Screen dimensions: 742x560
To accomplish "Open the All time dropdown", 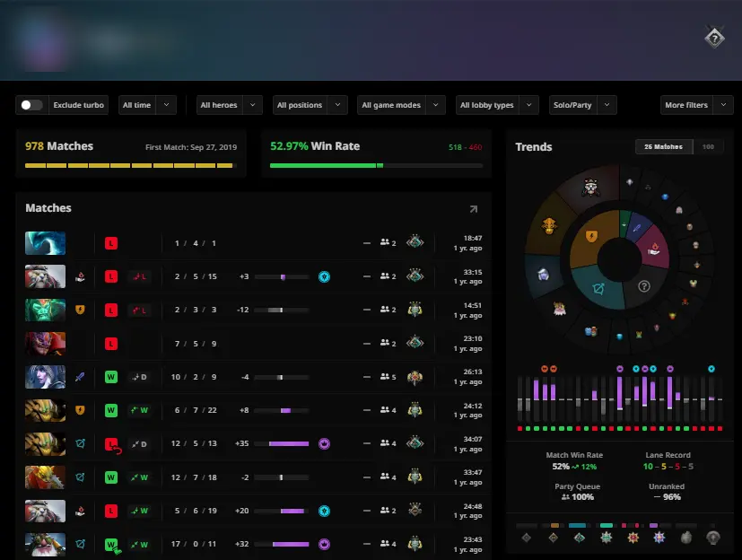I will pos(147,105).
